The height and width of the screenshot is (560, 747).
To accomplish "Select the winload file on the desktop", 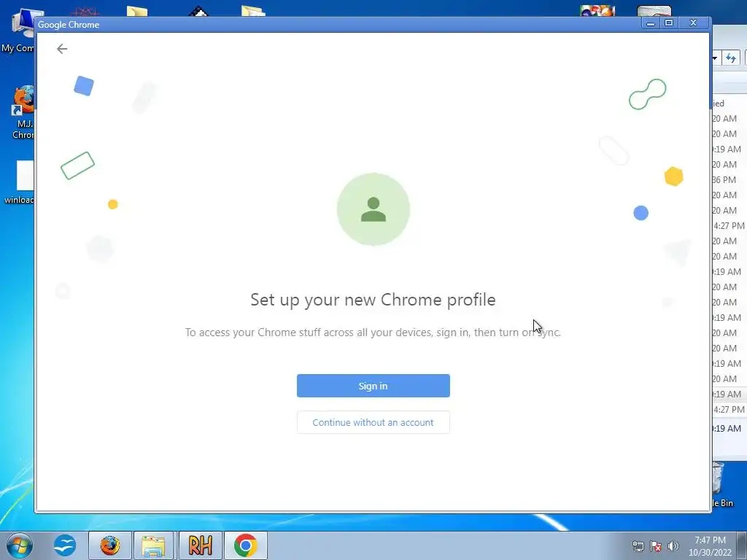I will click(19, 182).
